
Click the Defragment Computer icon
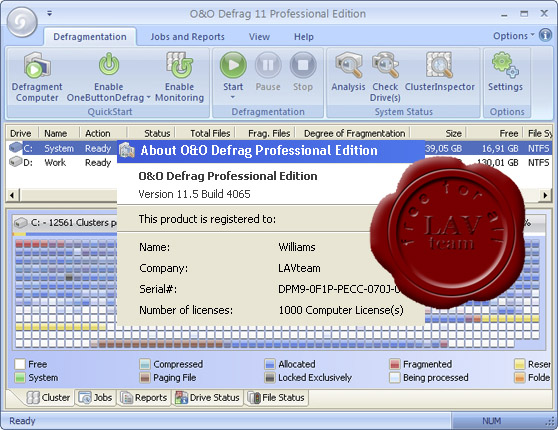tap(37, 64)
